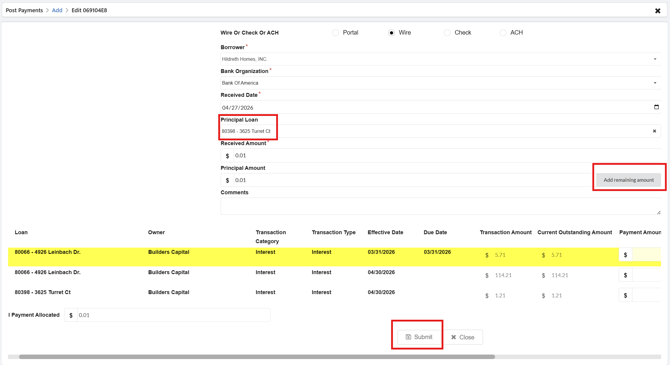670x365 pixels.
Task: Click into the Received Amount field
Action: point(447,156)
